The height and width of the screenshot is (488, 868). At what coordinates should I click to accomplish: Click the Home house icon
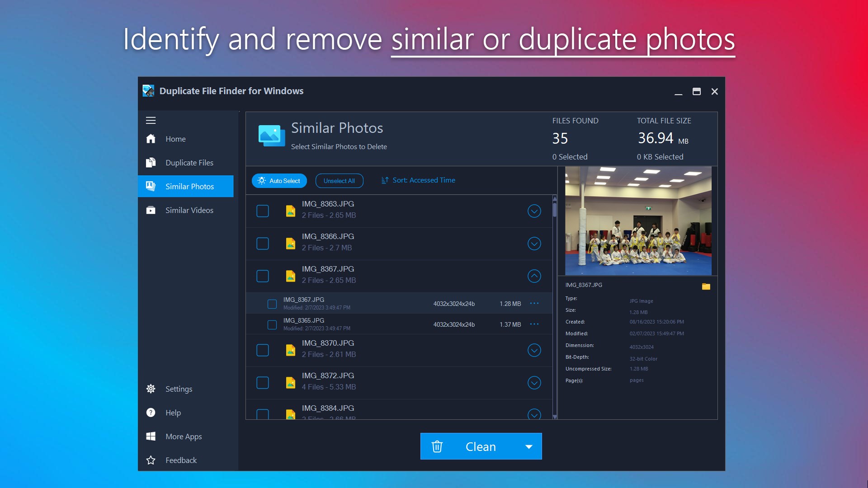pos(151,139)
